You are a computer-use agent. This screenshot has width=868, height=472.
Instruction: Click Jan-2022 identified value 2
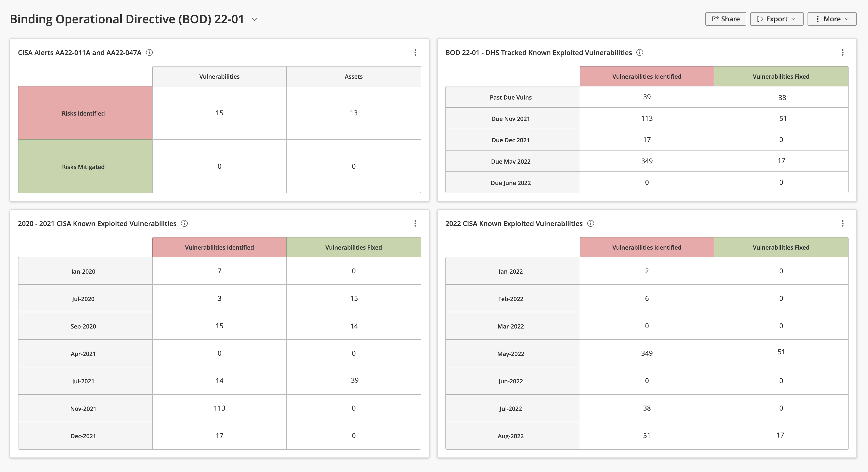[x=647, y=271]
